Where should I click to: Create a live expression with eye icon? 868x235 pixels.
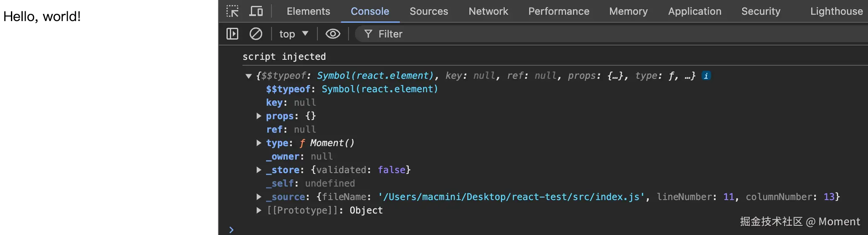point(333,34)
